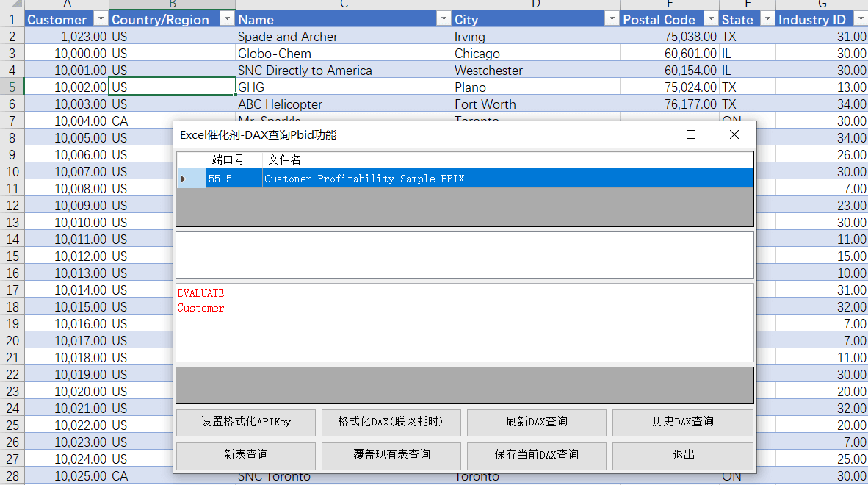
Task: Select customer cell 1,023.00
Action: click(67, 37)
